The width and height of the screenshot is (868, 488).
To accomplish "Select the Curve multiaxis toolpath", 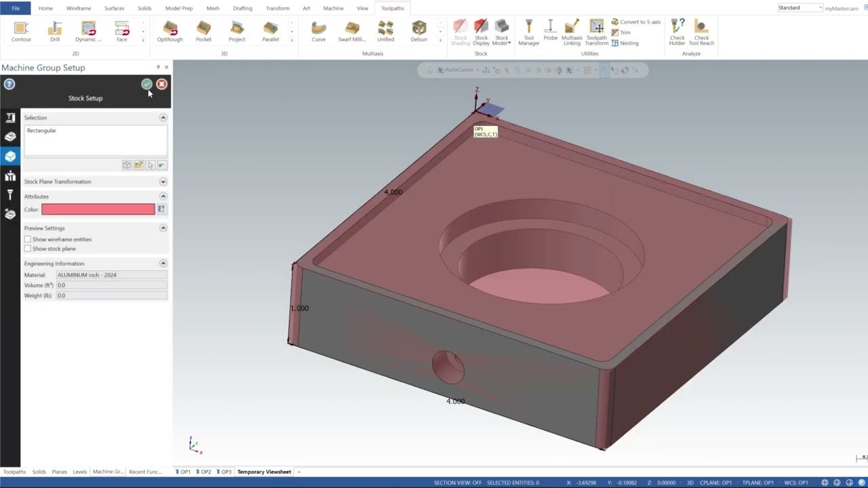I will click(x=319, y=31).
